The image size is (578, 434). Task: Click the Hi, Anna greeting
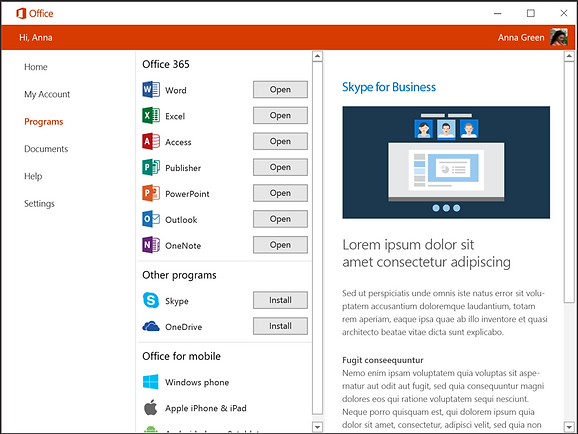(x=36, y=38)
